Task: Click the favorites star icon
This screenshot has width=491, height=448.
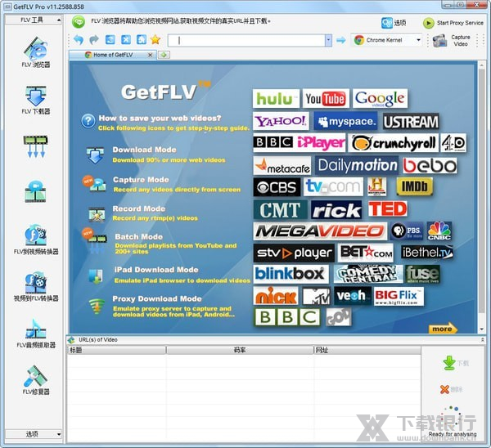Action: pyautogui.click(x=155, y=39)
